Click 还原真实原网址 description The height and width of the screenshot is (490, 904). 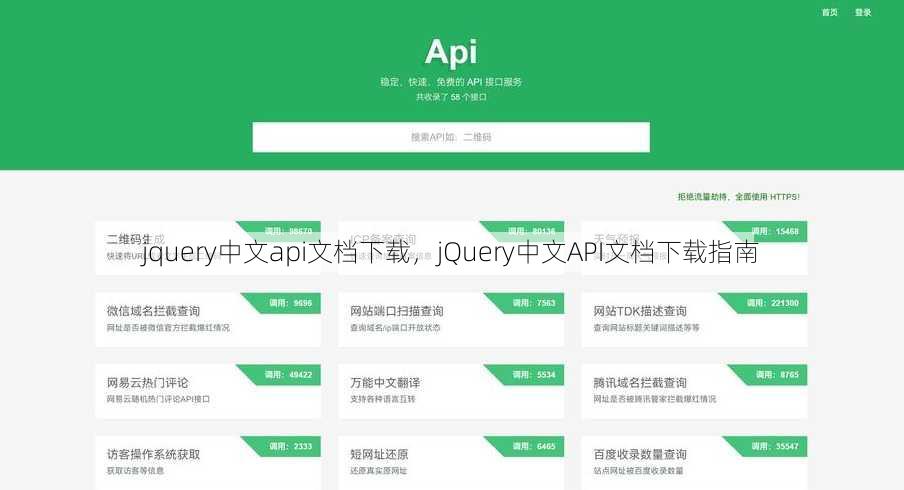tap(378, 470)
